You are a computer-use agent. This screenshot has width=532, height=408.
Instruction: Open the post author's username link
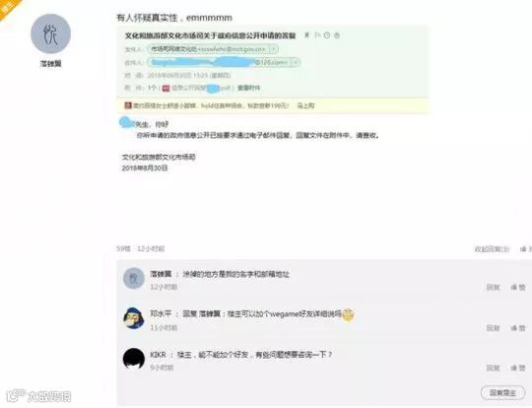tap(51, 63)
